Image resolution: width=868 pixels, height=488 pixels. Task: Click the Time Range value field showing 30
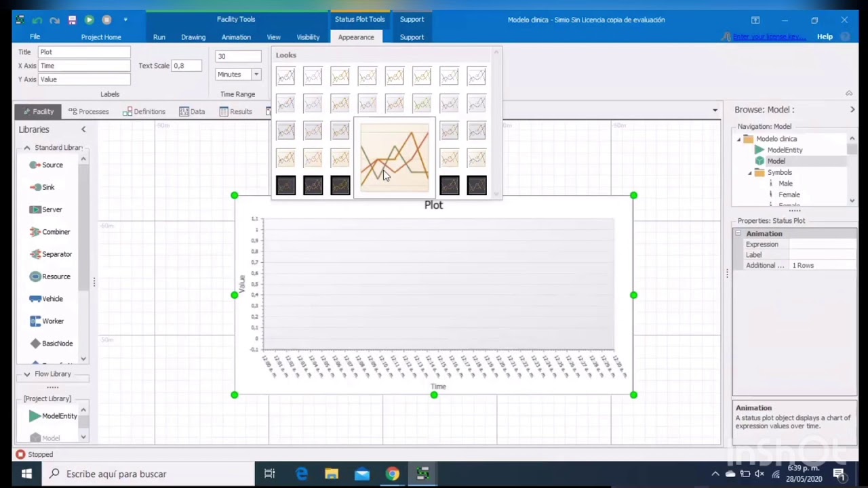238,56
